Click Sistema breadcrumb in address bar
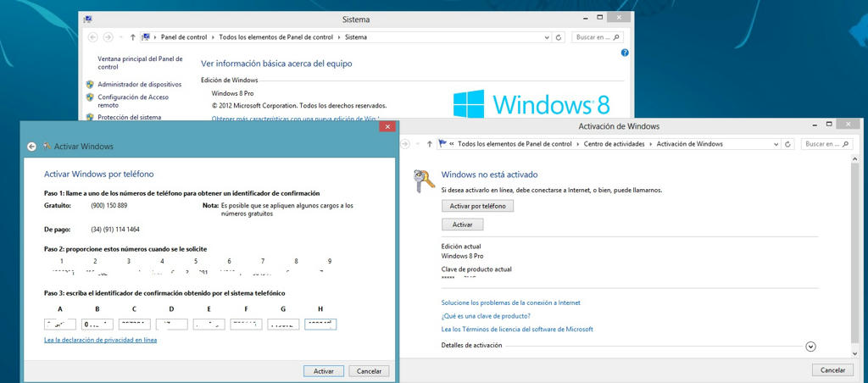Viewport: 868px width, 383px height. (x=355, y=37)
